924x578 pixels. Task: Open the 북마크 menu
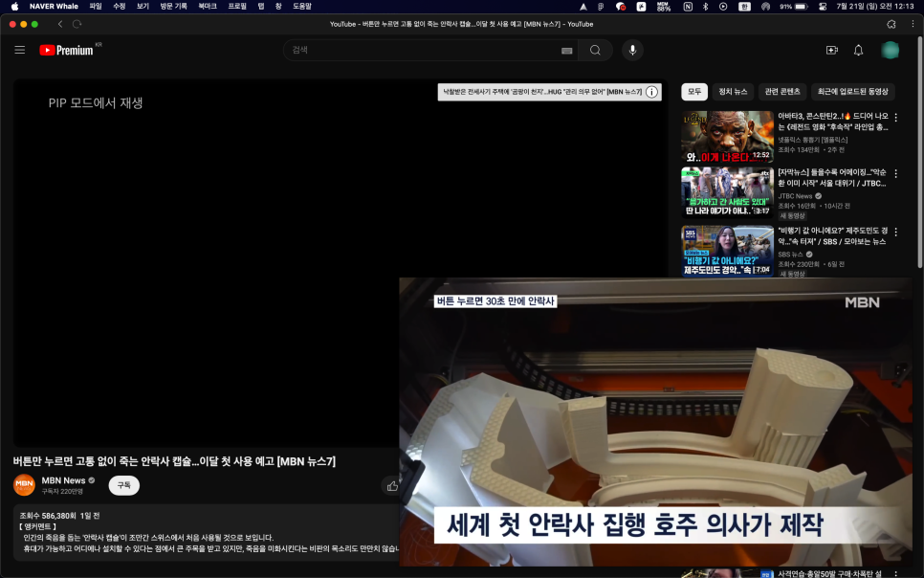pos(208,7)
